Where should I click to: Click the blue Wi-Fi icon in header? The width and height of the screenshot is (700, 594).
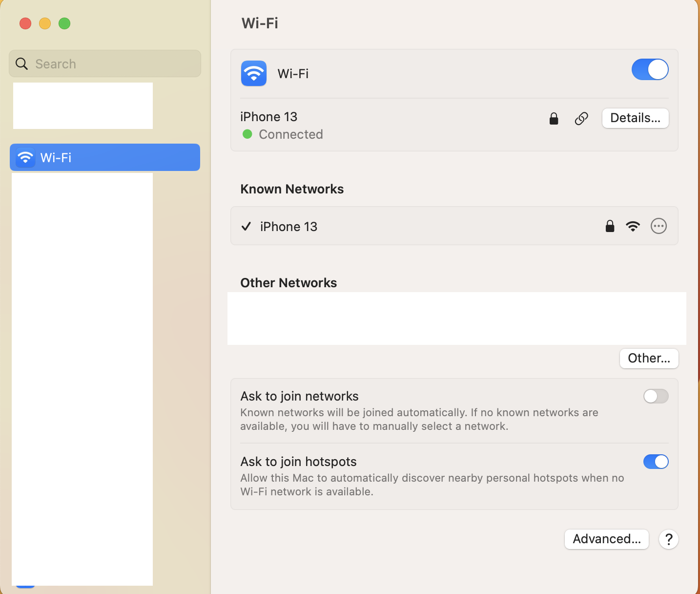click(254, 73)
